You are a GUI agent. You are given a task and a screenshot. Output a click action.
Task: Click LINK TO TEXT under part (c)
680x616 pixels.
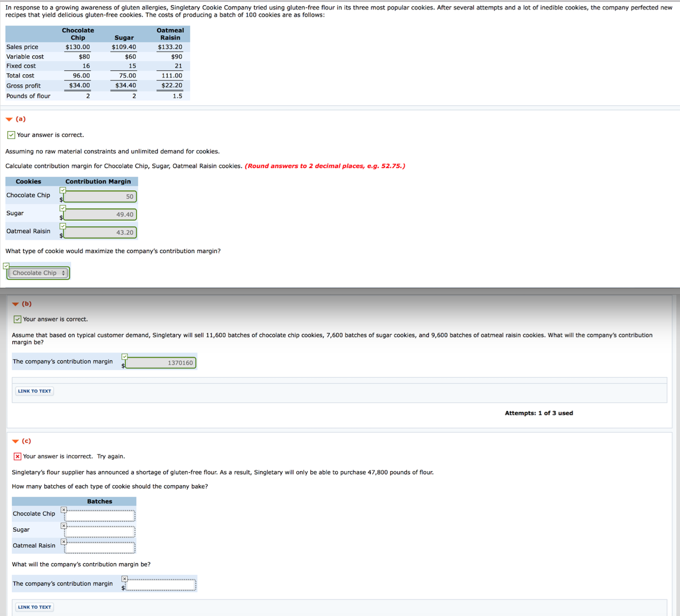click(35, 607)
